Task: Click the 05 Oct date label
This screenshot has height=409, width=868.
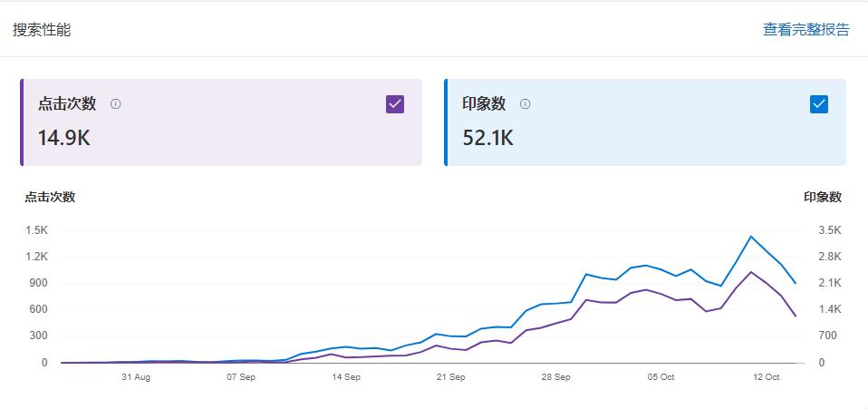Action: pyautogui.click(x=661, y=377)
